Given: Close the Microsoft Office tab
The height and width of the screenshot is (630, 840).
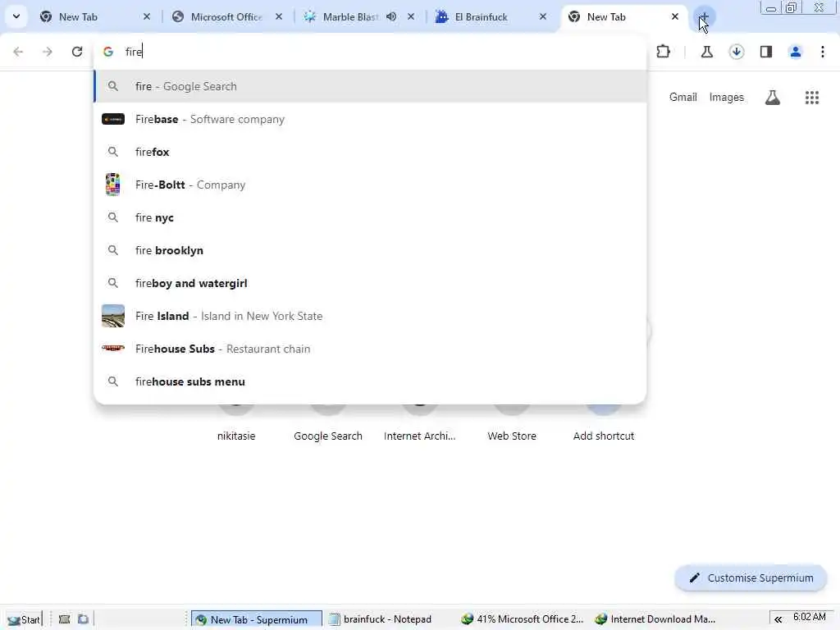Looking at the screenshot, I should 279,16.
